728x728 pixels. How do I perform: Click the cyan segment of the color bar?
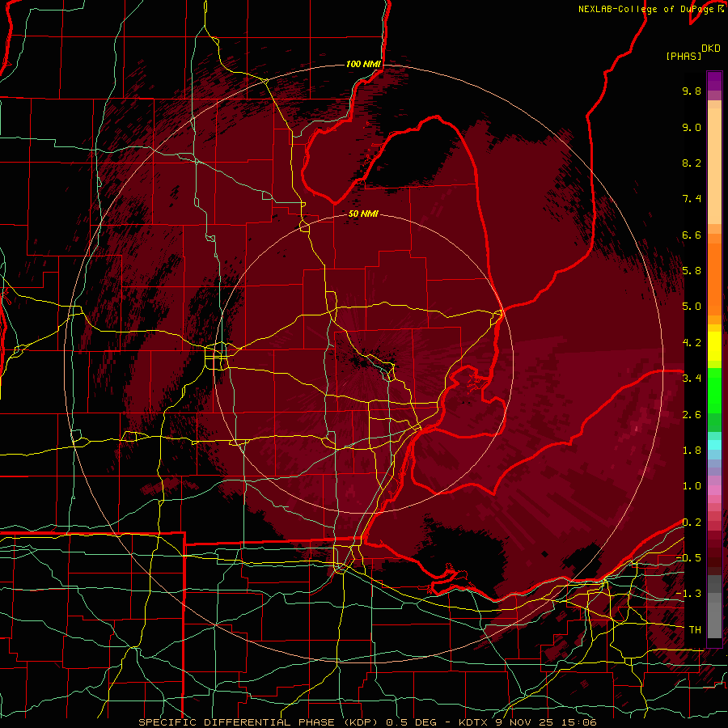pyautogui.click(x=714, y=445)
